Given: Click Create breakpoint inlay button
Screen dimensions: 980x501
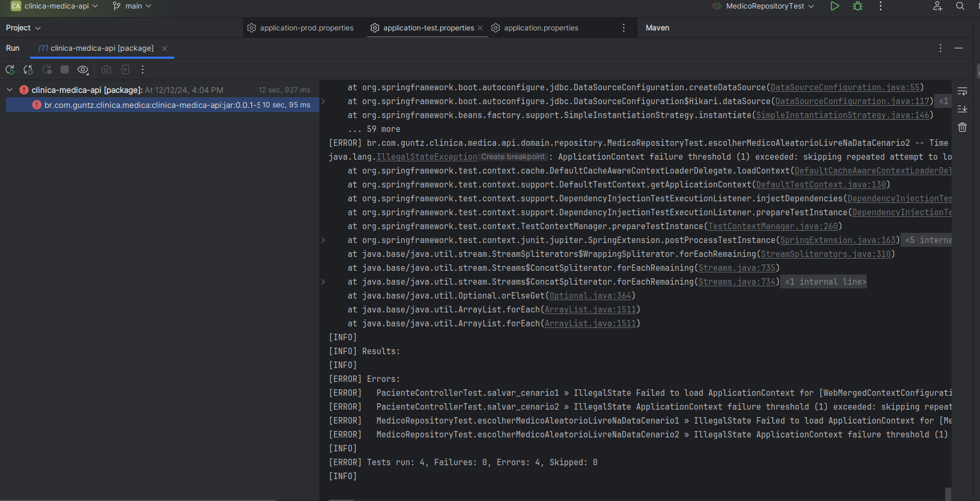Looking at the screenshot, I should point(513,156).
